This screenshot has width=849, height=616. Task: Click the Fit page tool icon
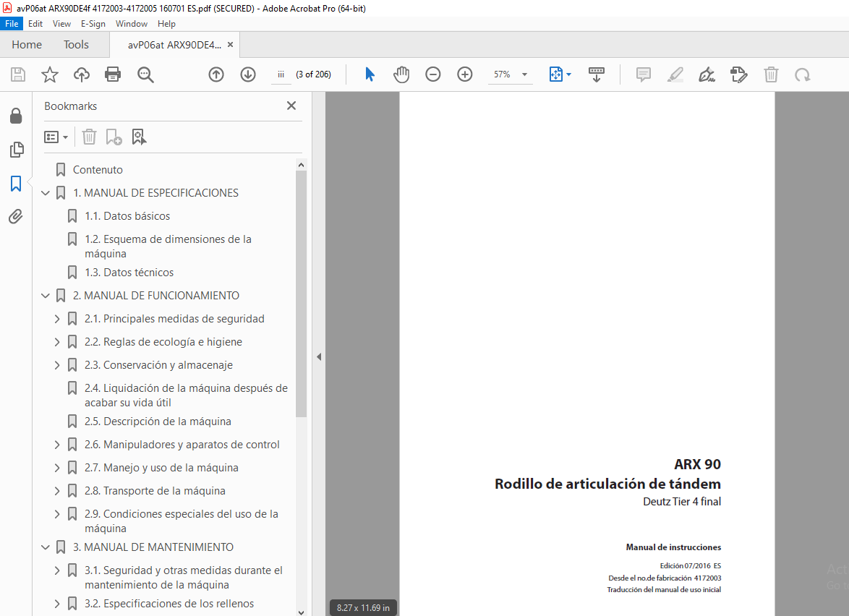pyautogui.click(x=555, y=74)
